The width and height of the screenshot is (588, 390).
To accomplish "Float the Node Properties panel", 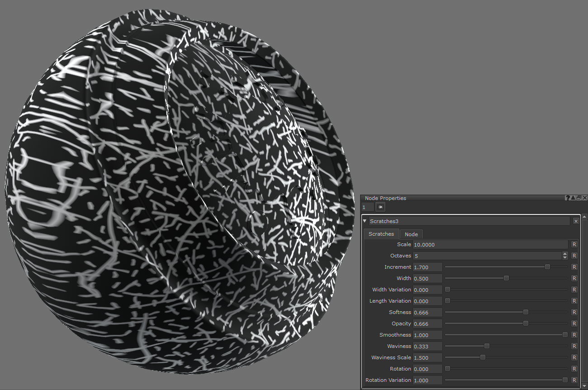I will tap(579, 198).
